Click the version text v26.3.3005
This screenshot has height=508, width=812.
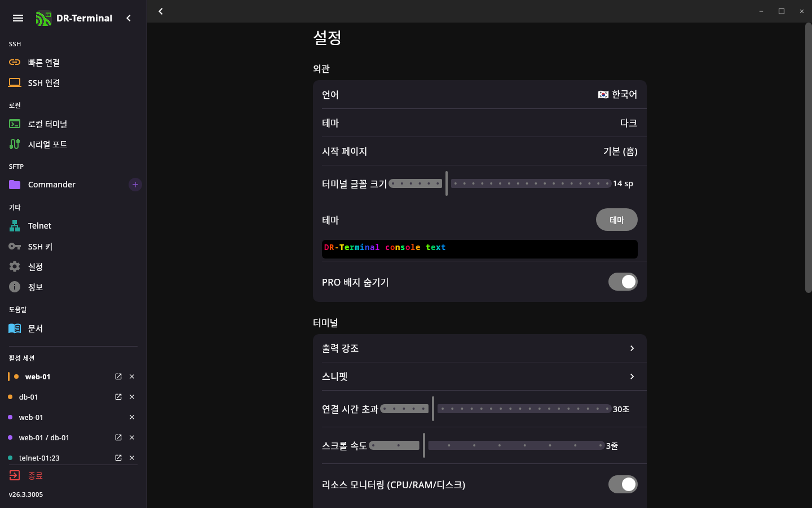26,494
